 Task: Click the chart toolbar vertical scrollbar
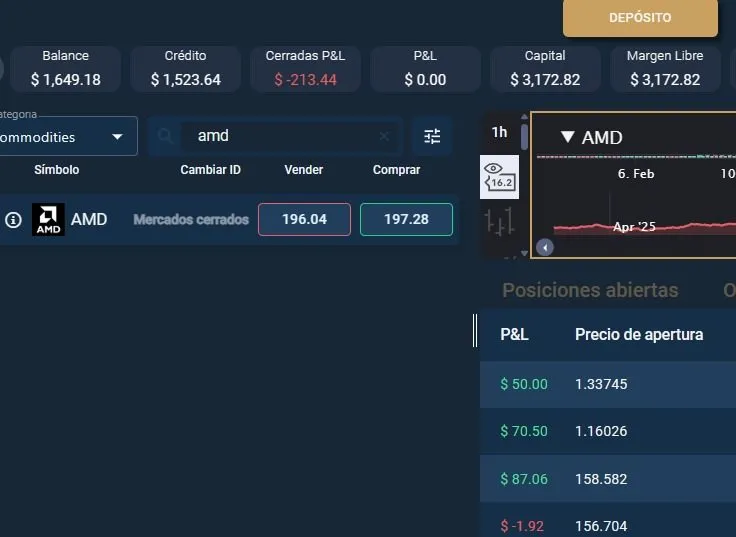coord(524,137)
